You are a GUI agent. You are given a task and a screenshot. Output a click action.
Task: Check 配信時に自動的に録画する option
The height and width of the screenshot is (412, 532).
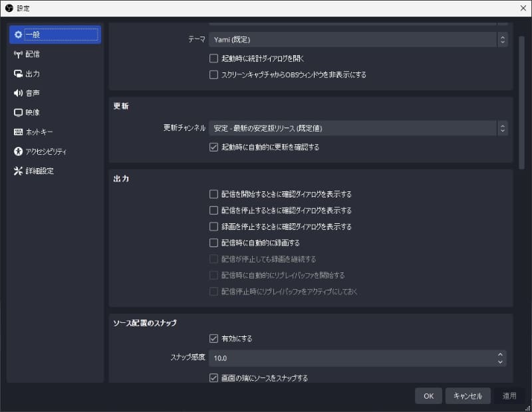pos(214,242)
